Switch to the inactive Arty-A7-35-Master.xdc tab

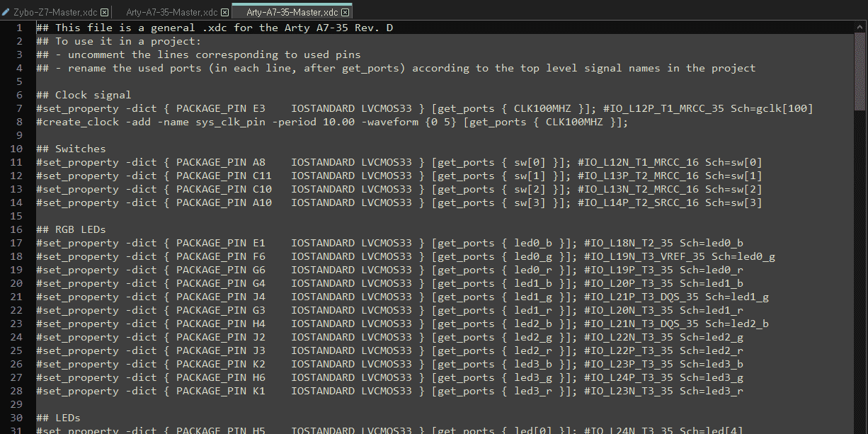point(172,12)
